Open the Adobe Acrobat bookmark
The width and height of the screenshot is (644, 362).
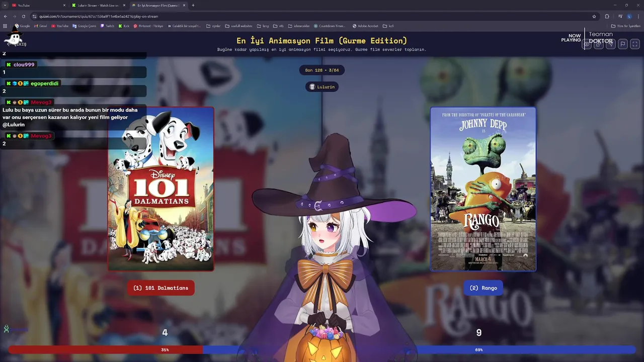365,26
